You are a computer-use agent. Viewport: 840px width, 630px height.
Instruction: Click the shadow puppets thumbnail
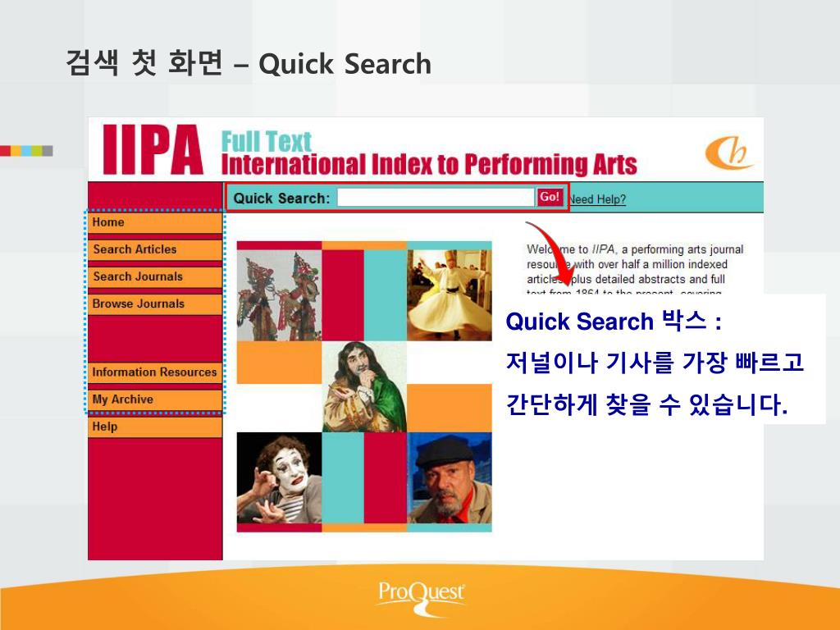279,295
